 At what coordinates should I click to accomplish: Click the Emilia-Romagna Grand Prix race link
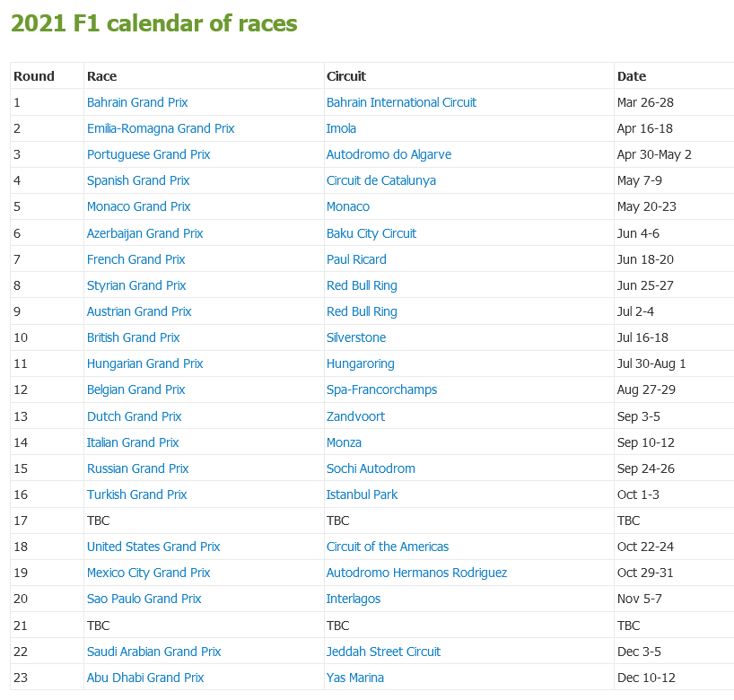161,128
